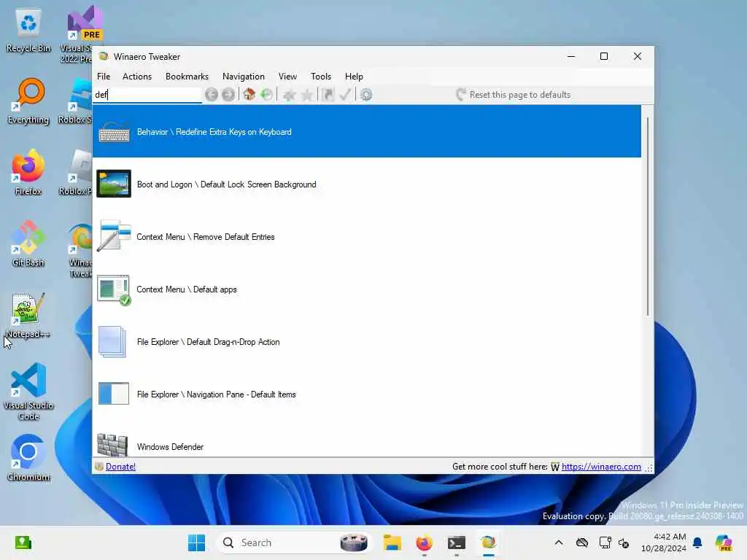Maximize the Winaero Tweaker window
This screenshot has width=747, height=560.
coord(604,56)
